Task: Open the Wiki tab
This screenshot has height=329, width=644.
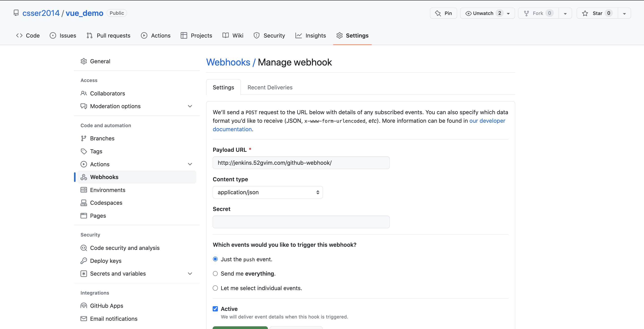Action: click(x=233, y=36)
